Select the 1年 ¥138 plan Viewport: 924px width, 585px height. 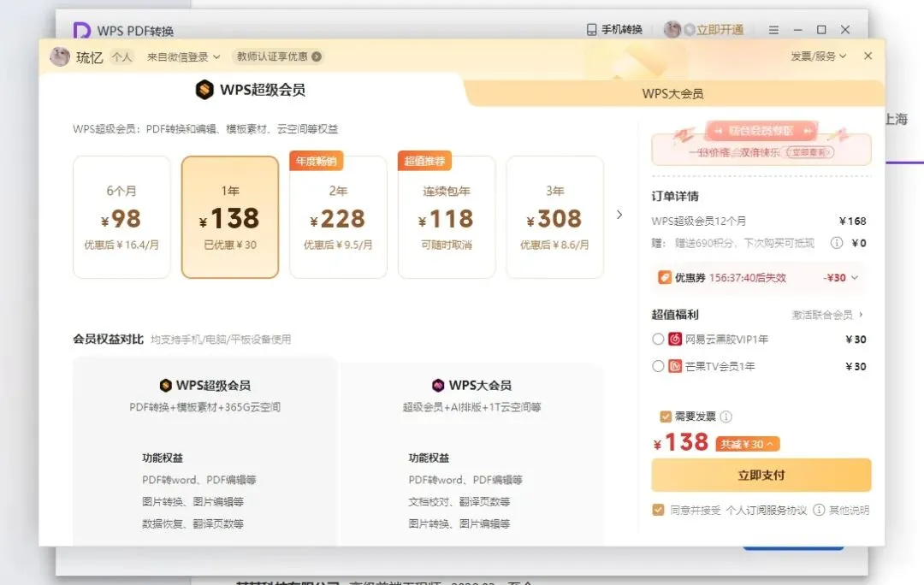[230, 216]
